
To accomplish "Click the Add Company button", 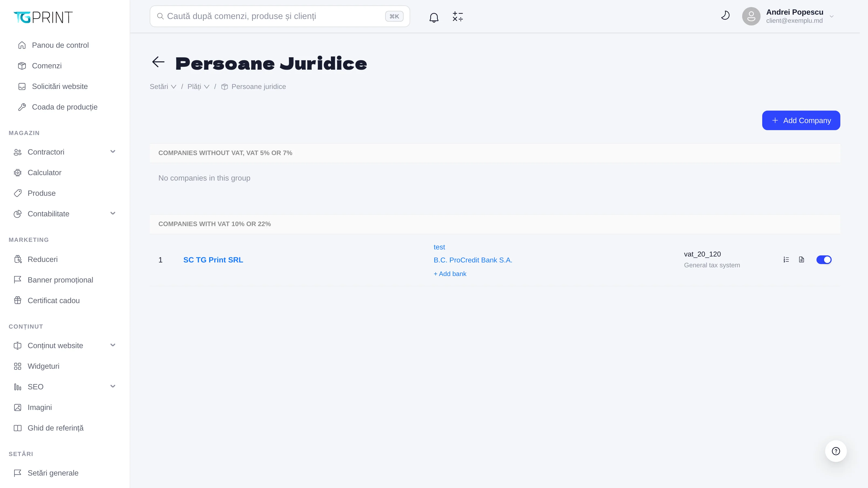I will point(801,120).
